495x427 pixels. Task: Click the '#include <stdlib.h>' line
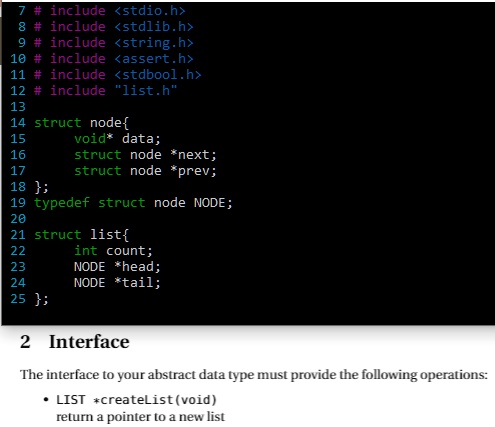click(x=114, y=27)
